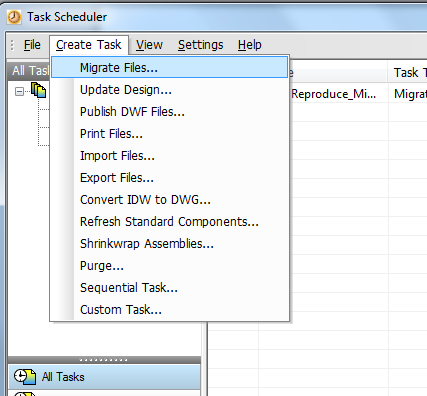Choose Sequential Task... entry
The height and width of the screenshot is (396, 427).
(x=170, y=288)
